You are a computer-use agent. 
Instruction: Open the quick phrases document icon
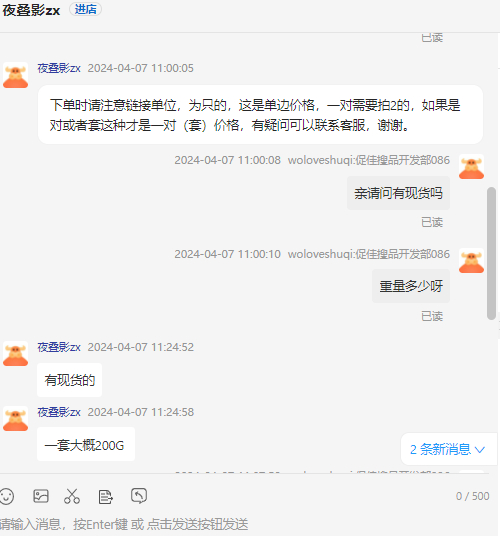point(106,497)
